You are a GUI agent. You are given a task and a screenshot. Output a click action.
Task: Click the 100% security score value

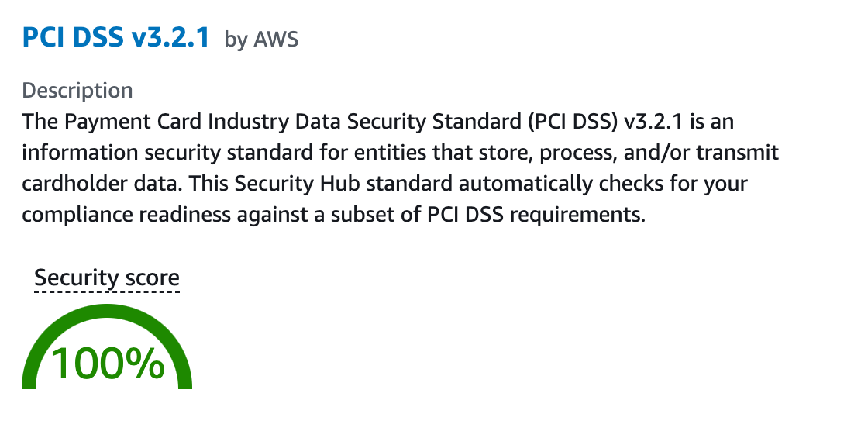click(x=108, y=363)
